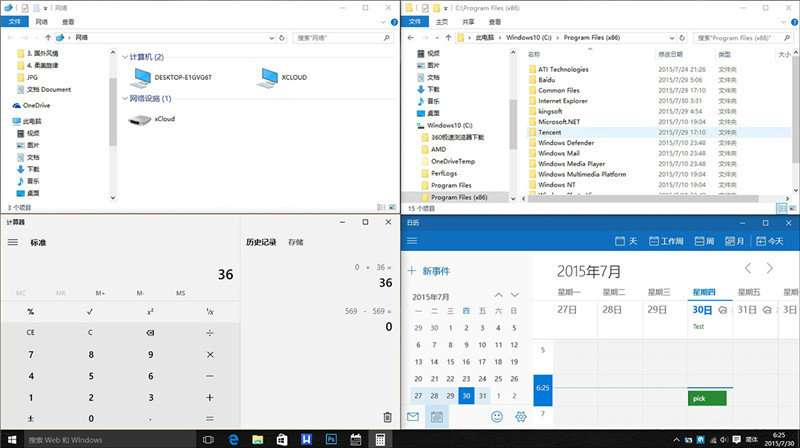Collapse the 网络设施 (1) group

click(125, 99)
